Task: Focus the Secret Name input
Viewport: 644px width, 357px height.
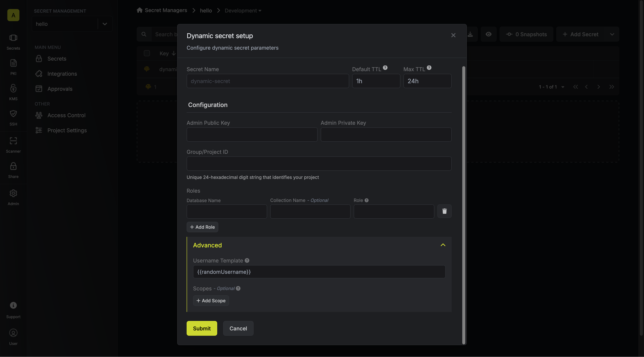Action: coord(268,81)
